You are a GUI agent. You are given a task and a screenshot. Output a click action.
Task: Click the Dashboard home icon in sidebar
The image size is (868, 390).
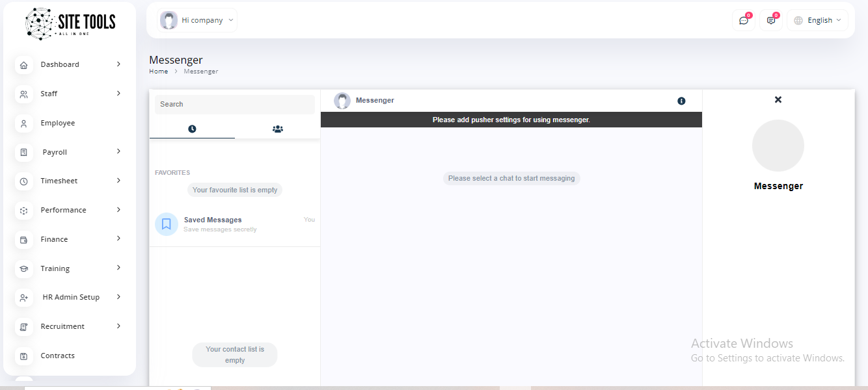tap(24, 65)
